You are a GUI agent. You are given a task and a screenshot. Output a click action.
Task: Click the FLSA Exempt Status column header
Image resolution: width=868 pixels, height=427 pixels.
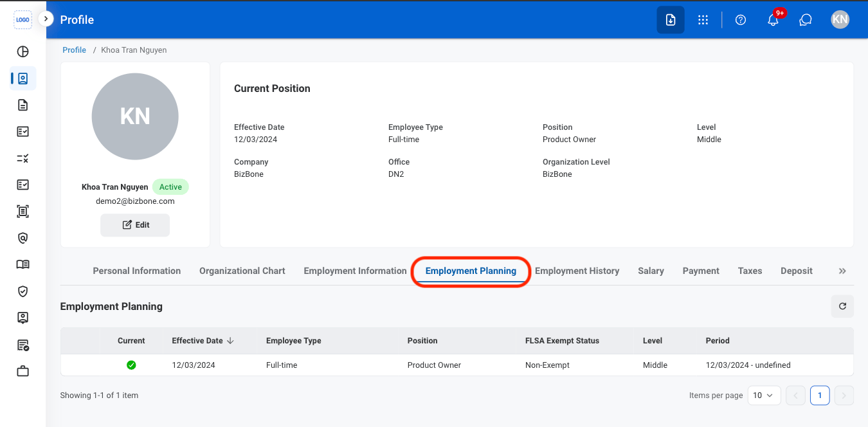tap(562, 341)
